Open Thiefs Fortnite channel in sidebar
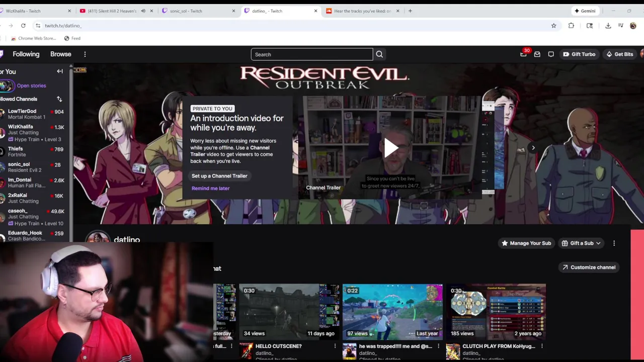The width and height of the screenshot is (644, 362). [32, 152]
